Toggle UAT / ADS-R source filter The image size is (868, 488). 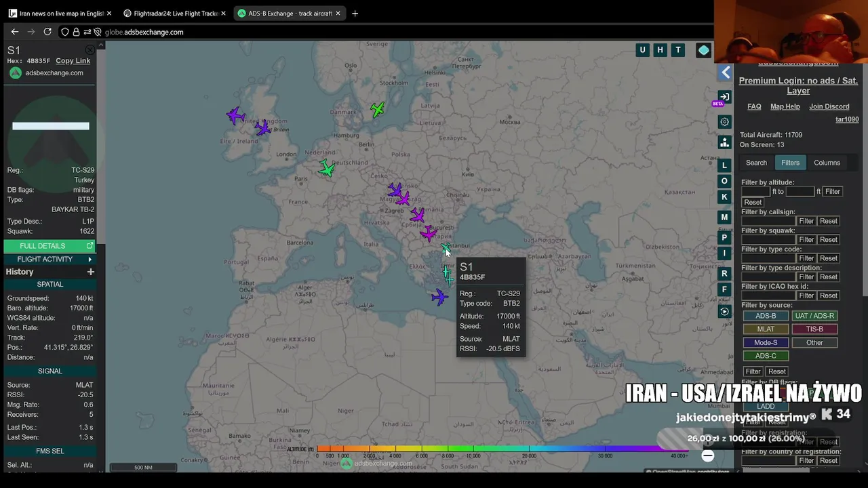814,316
